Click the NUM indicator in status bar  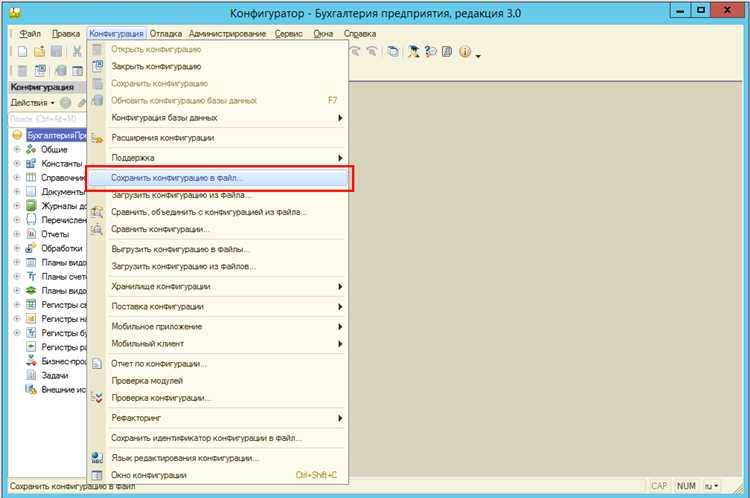(686, 486)
